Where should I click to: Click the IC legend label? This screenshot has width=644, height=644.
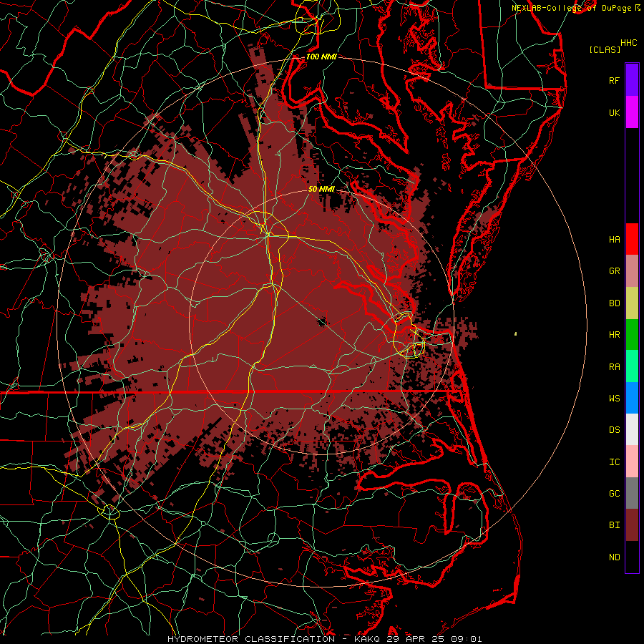point(614,462)
